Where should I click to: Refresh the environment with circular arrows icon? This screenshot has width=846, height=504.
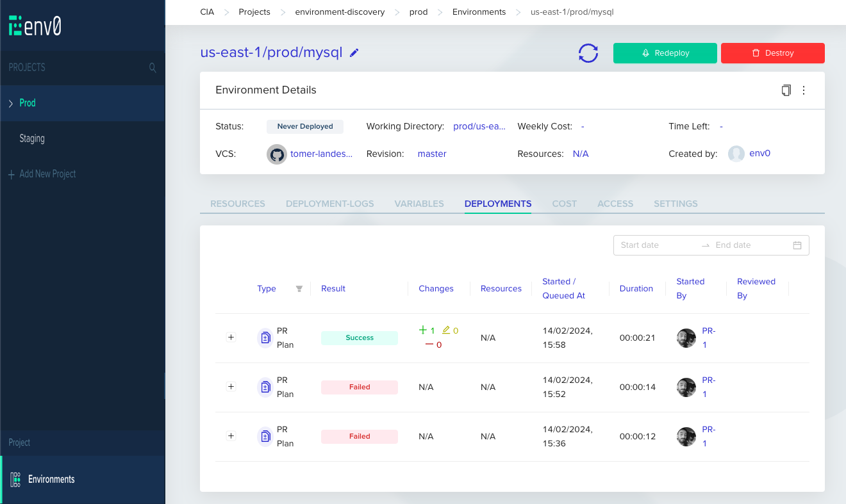(588, 53)
